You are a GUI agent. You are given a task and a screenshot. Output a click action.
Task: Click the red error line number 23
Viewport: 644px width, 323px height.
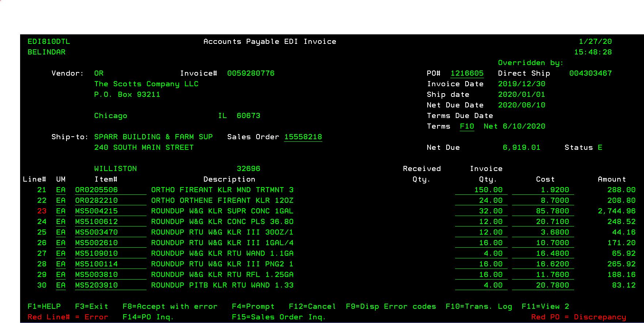[42, 211]
